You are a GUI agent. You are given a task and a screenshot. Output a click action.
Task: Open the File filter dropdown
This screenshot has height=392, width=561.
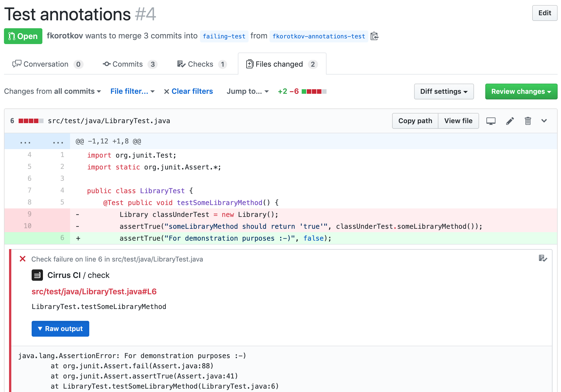click(132, 91)
